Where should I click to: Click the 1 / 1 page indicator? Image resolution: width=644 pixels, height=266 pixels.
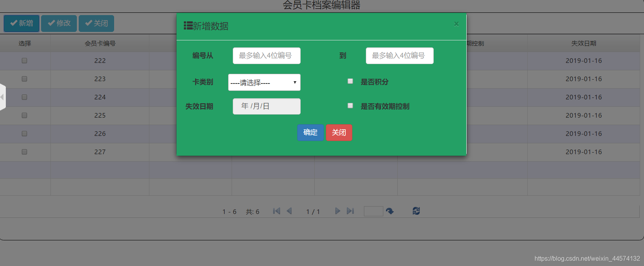tap(313, 212)
